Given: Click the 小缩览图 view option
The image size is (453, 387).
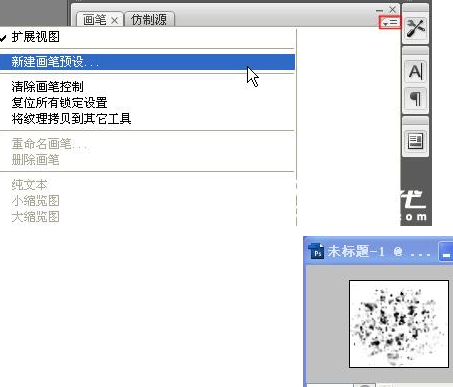Looking at the screenshot, I should [147, 201].
